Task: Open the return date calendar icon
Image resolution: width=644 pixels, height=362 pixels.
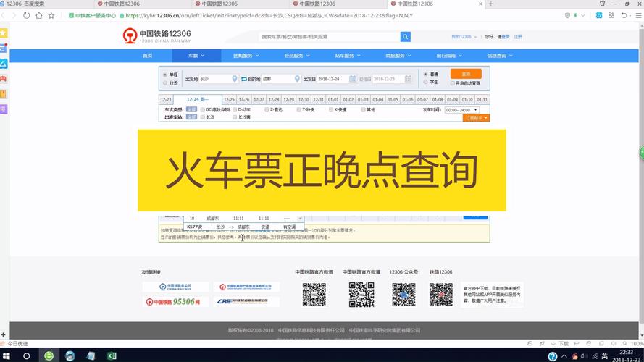Action: [x=408, y=79]
